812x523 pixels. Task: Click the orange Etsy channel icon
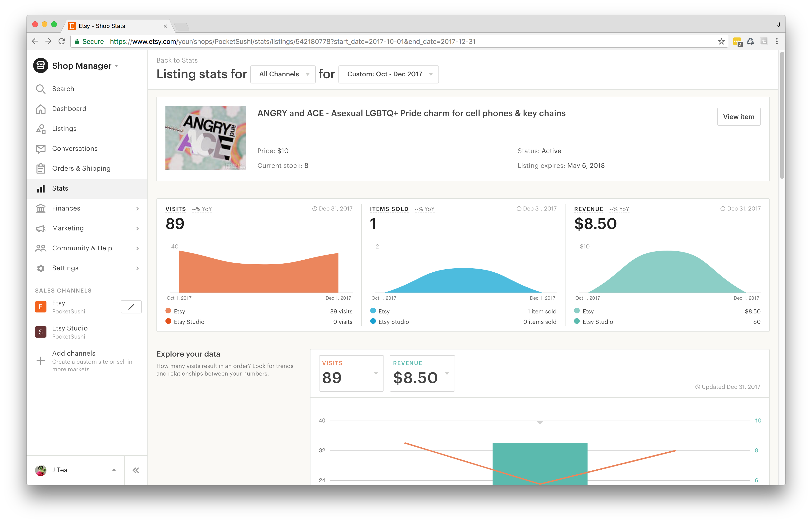(41, 307)
